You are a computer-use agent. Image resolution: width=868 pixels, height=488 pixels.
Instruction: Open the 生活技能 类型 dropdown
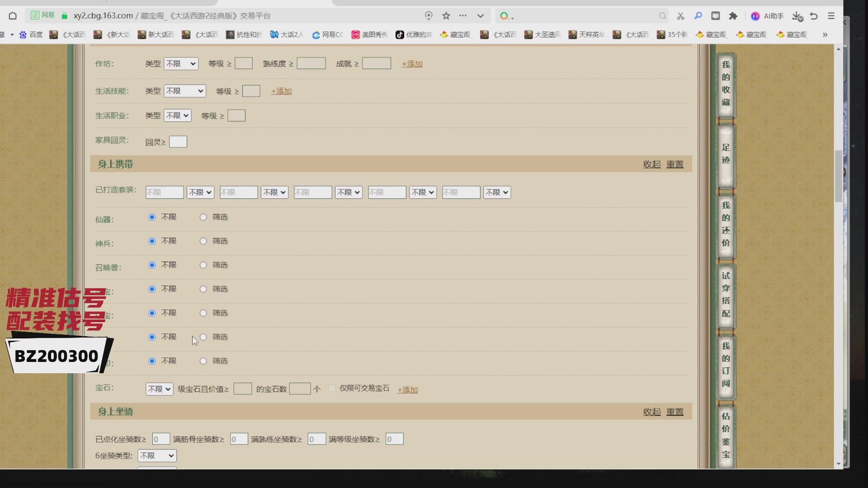click(x=184, y=91)
